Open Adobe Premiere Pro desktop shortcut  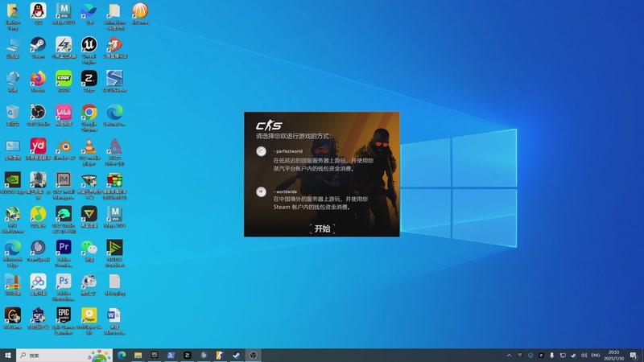pos(64,253)
